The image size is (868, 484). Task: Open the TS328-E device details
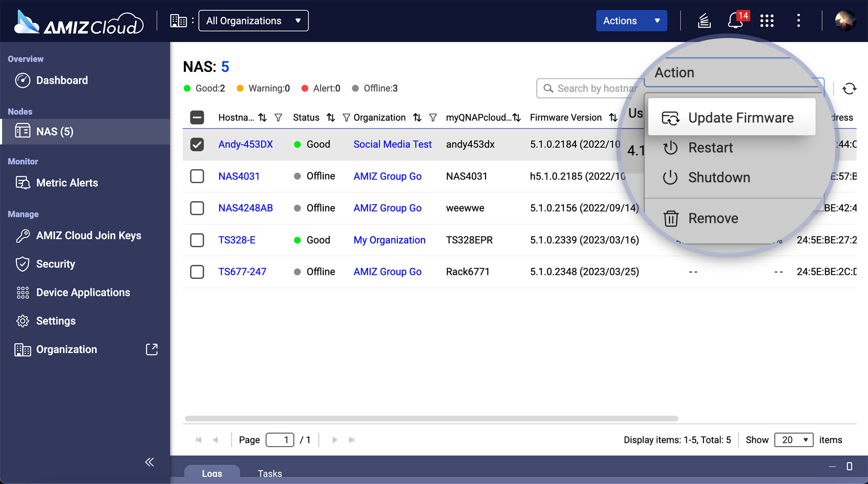[237, 240]
